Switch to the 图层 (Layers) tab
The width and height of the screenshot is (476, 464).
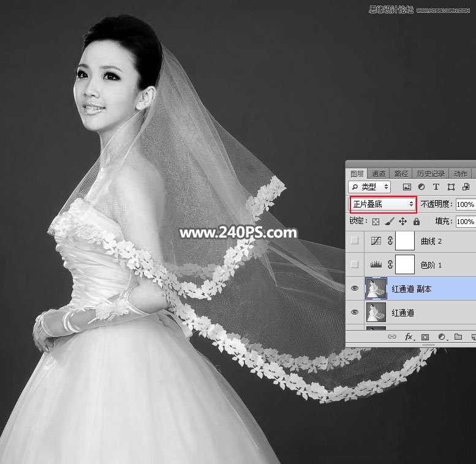coord(357,174)
